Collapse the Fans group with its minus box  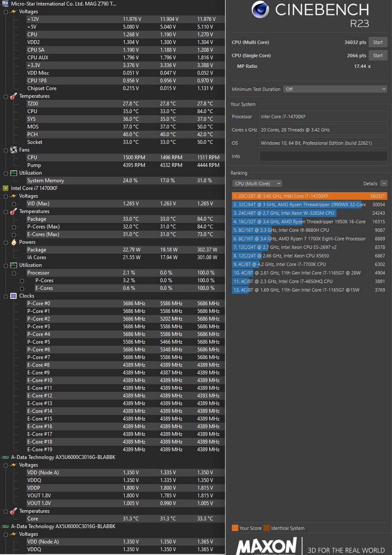[x=6, y=150]
